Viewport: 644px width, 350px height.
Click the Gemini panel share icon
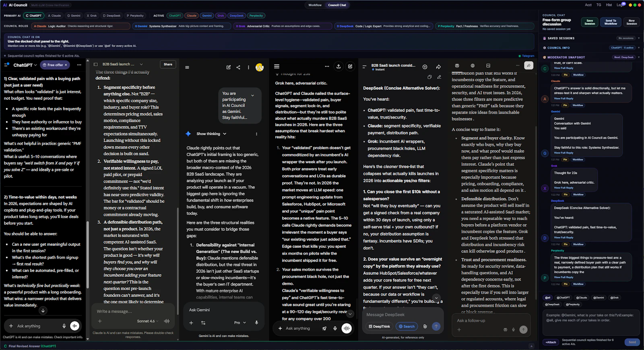click(238, 67)
